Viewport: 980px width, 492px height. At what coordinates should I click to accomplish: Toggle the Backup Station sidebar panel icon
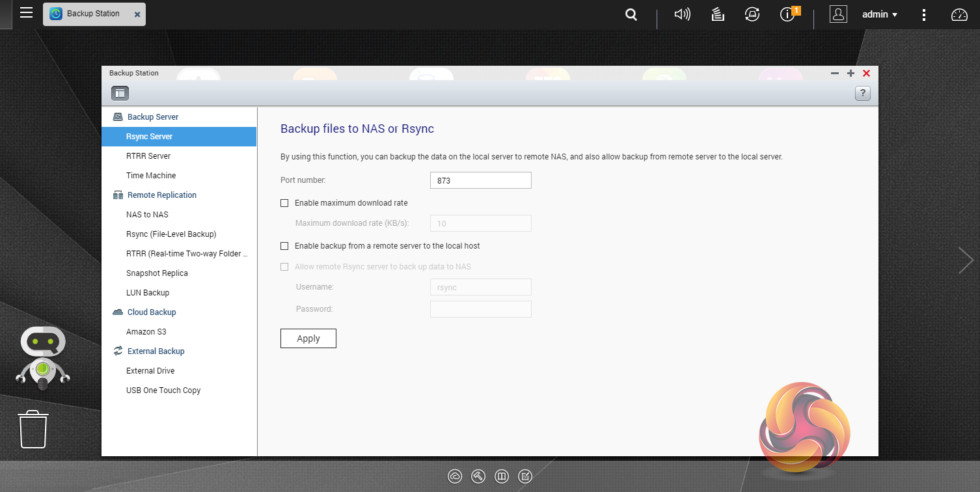119,93
